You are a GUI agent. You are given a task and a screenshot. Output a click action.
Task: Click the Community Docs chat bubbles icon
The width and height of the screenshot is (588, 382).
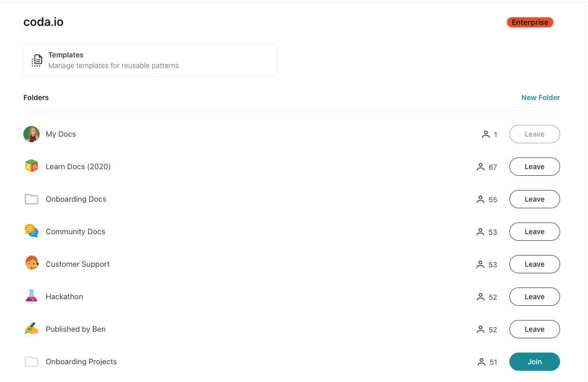(x=31, y=232)
